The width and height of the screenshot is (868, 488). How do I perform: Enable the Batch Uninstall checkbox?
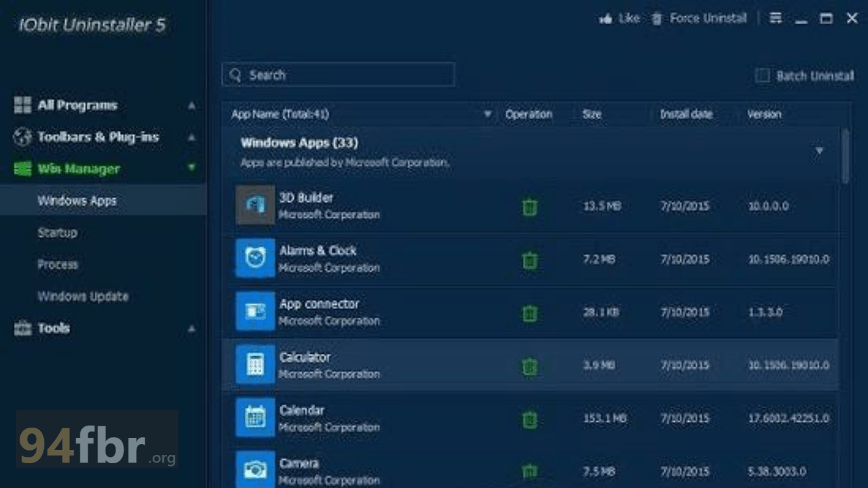click(x=762, y=76)
